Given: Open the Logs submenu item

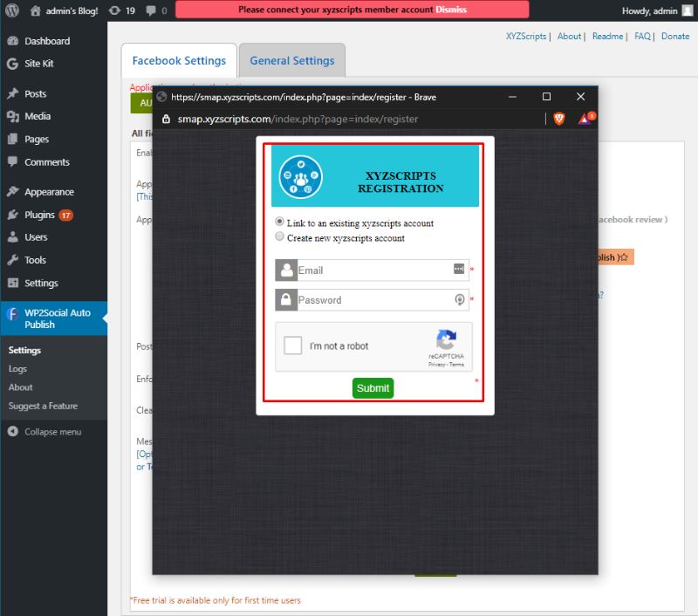Looking at the screenshot, I should point(17,368).
